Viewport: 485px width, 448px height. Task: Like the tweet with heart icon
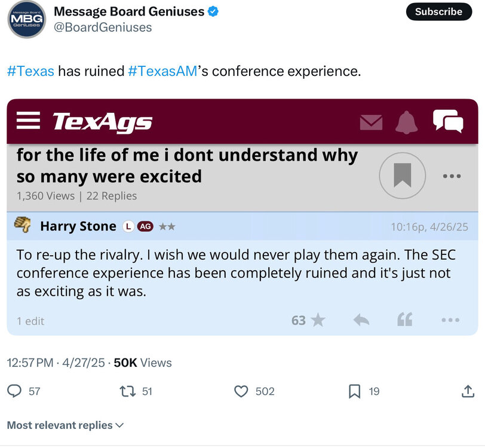(x=241, y=391)
